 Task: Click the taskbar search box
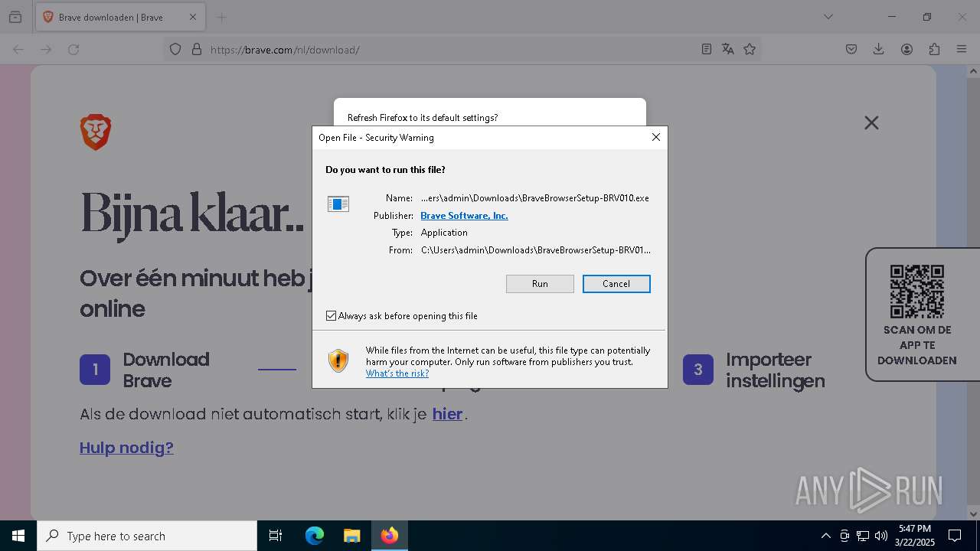coord(147,536)
